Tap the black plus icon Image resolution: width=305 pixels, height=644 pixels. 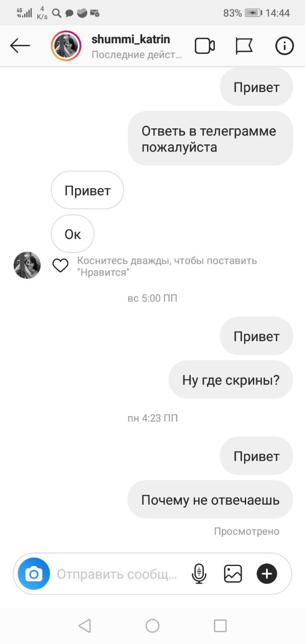(x=267, y=574)
